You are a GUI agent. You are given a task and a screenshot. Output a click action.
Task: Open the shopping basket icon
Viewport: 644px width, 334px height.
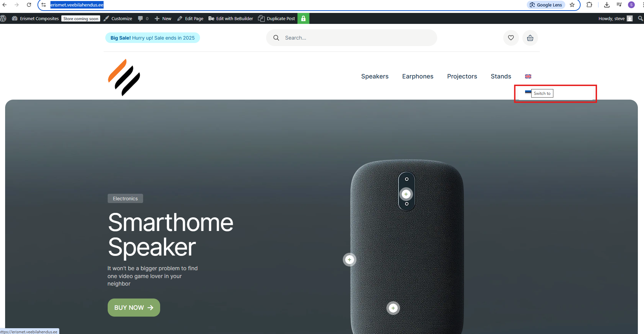tap(530, 38)
